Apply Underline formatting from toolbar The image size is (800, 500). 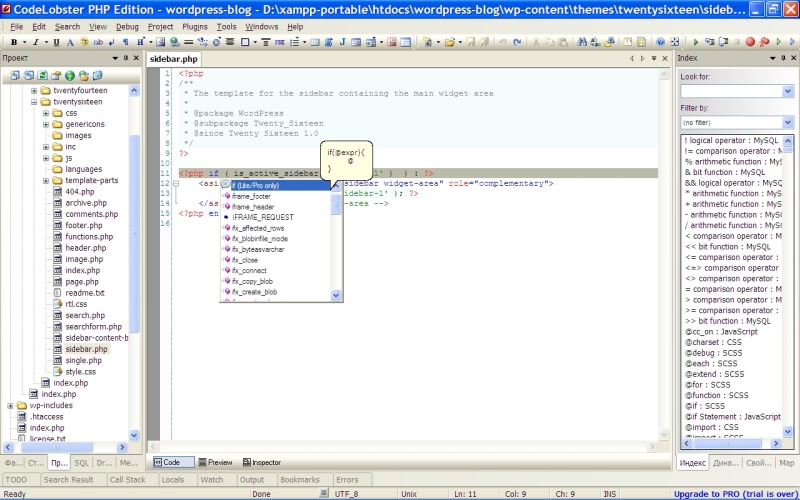click(x=56, y=42)
